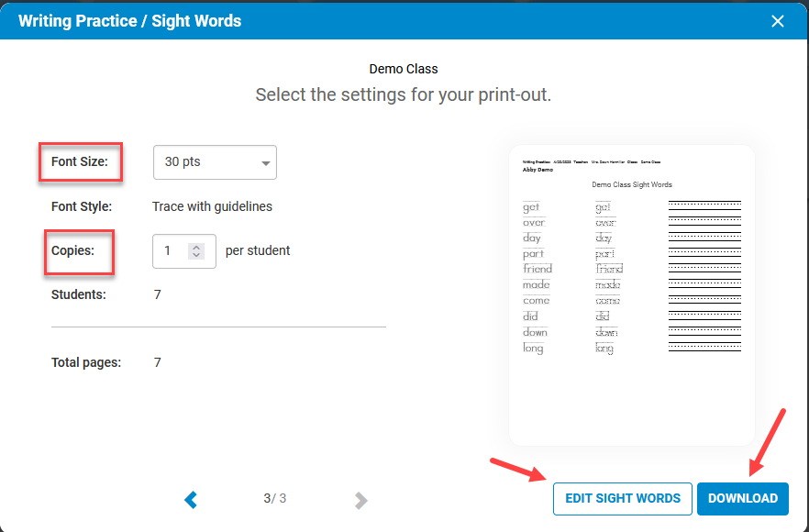
Task: Click the word 'friend' in preview
Action: pyautogui.click(x=537, y=269)
